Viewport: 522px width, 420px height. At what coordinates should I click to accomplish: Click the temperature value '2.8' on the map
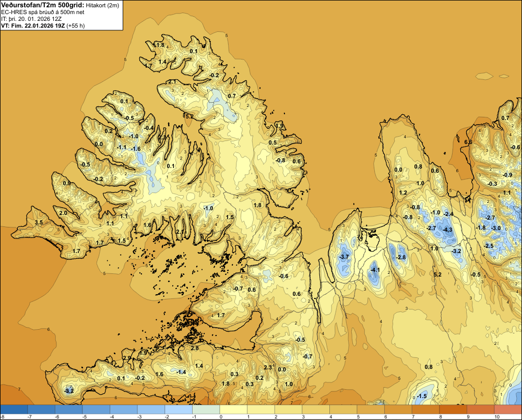tap(195, 348)
